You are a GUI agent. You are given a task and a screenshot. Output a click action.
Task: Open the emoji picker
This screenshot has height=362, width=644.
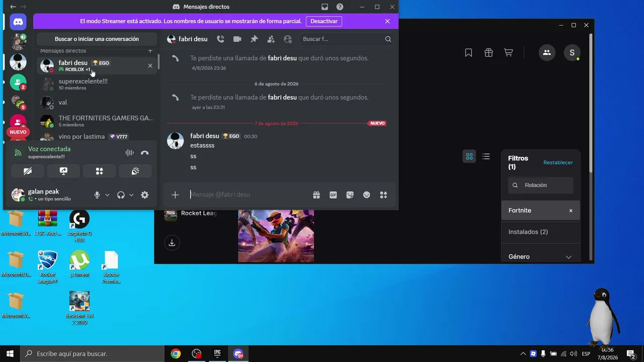(x=367, y=195)
